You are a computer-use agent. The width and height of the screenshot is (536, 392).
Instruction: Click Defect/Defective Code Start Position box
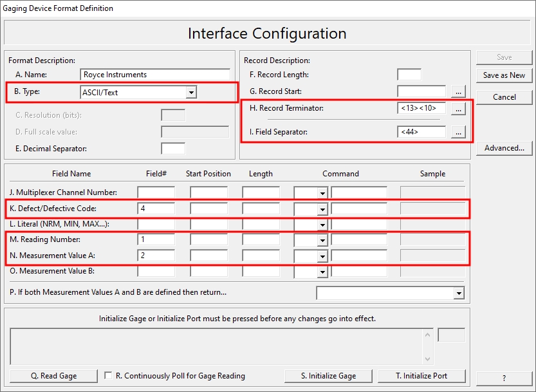pyautogui.click(x=209, y=209)
